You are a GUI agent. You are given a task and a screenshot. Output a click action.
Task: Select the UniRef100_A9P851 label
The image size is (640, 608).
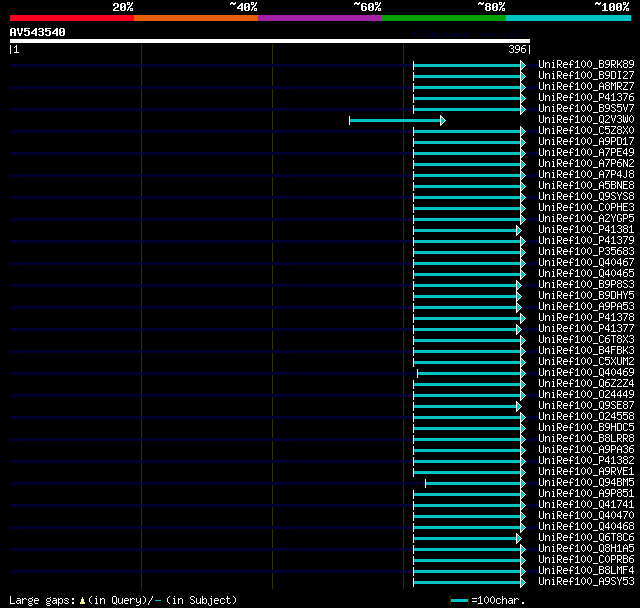coord(586,494)
